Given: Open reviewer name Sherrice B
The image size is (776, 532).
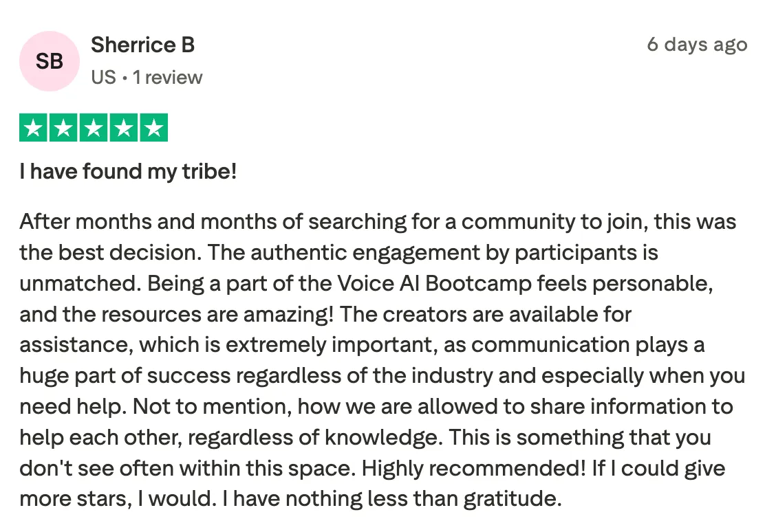Looking at the screenshot, I should pyautogui.click(x=142, y=45).
